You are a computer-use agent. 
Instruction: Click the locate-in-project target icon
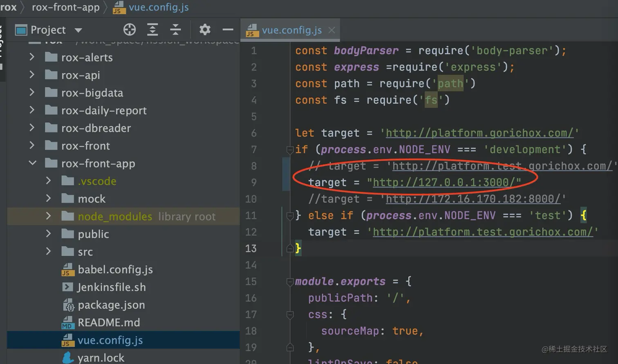(129, 29)
